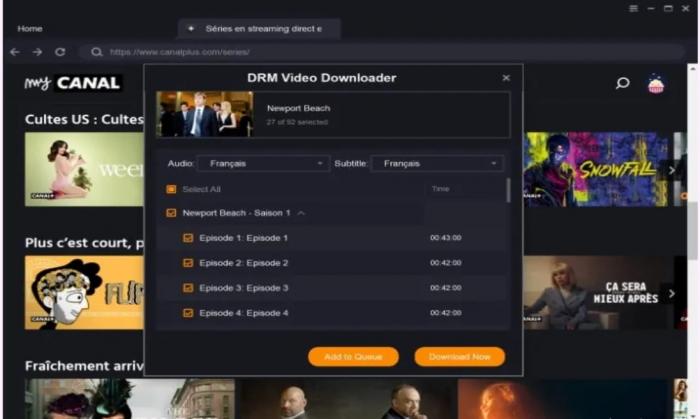Click the next arrow beside Snowfall row

(x=671, y=170)
